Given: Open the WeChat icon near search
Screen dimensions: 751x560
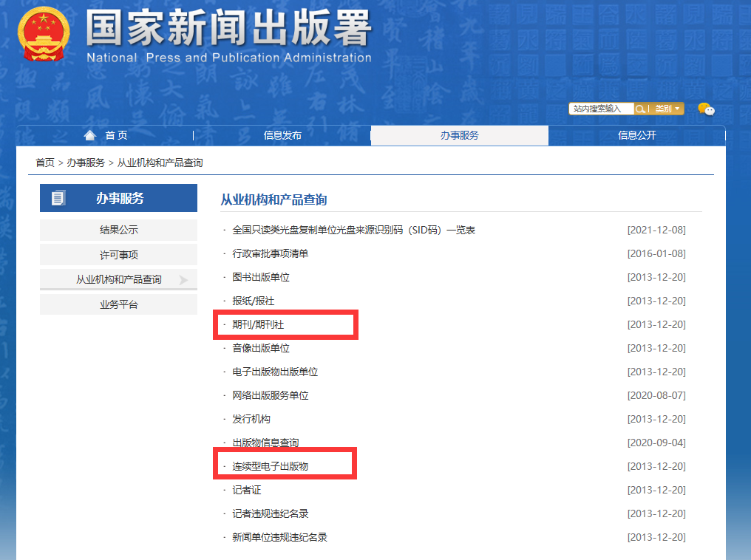Looking at the screenshot, I should point(706,109).
